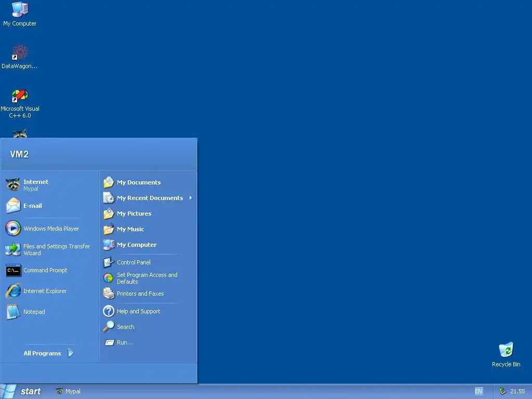Click Files and Settings Transfer Wizard text
Viewport: 532px width, 399px height.
(57, 249)
